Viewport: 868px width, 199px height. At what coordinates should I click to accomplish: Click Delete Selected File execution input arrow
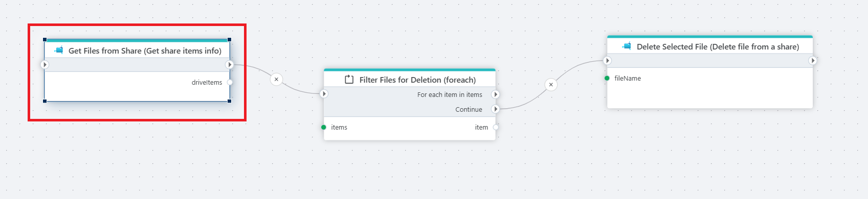[x=607, y=60]
